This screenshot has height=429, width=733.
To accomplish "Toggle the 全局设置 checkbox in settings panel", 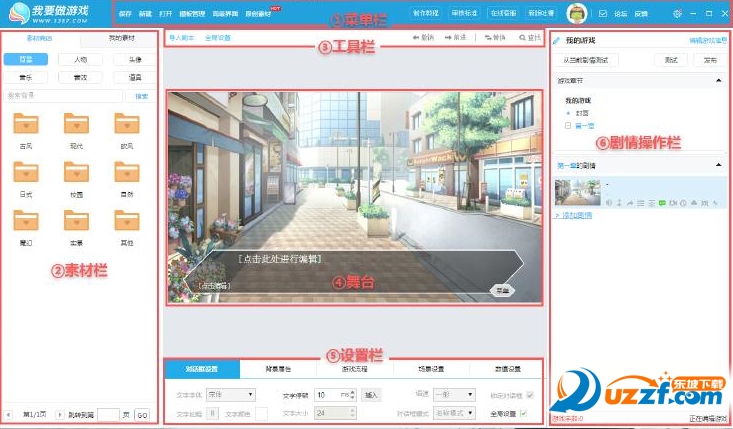I will point(523,413).
